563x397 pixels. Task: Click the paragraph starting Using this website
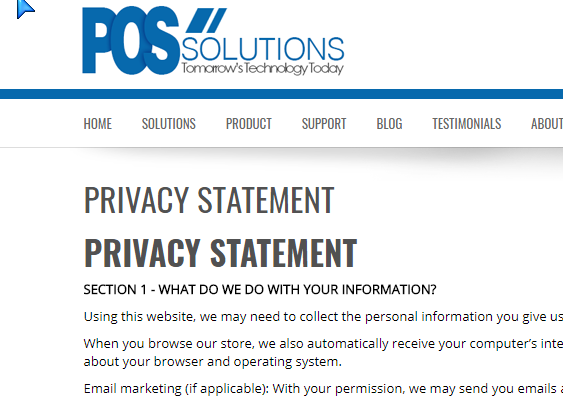point(323,317)
